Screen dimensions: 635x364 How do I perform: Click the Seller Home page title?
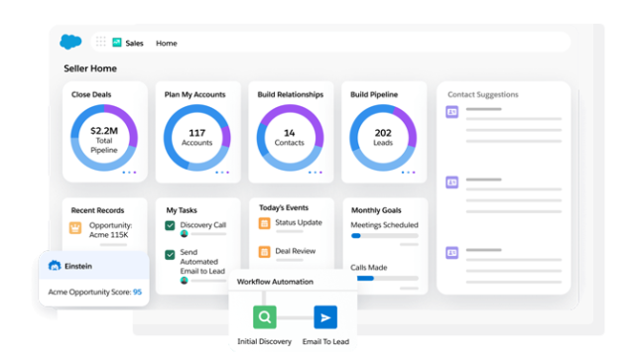point(90,68)
